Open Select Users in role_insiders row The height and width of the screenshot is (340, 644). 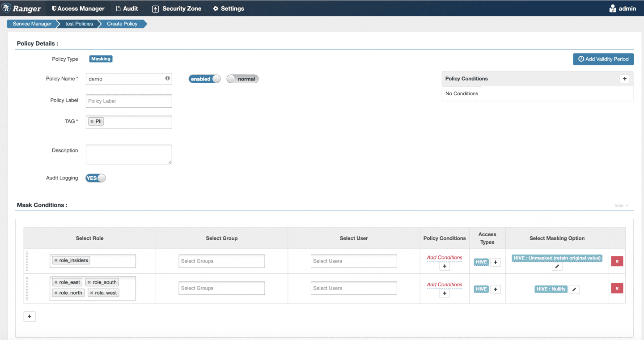pos(354,261)
